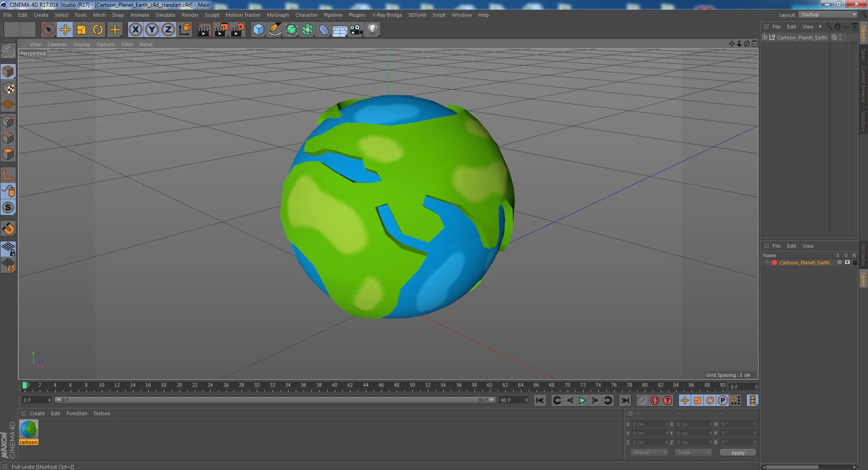Select Cartoon_Planet_Earth in Objects manager
Image resolution: width=868 pixels, height=470 pixels.
click(802, 38)
